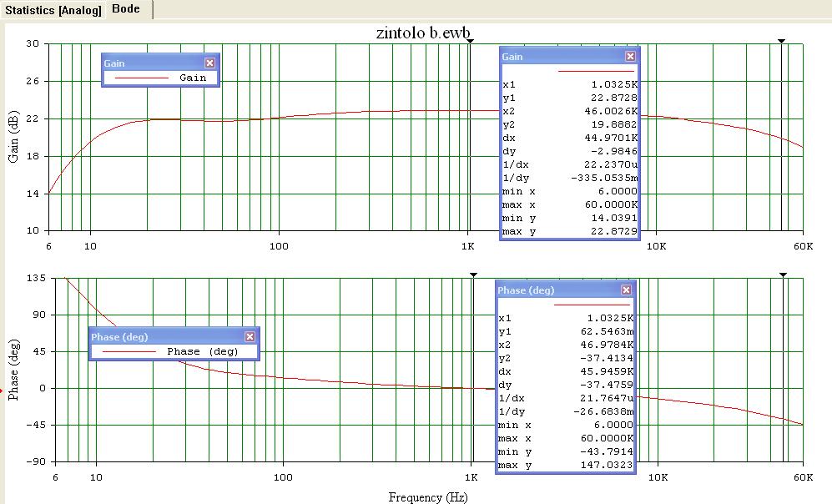The height and width of the screenshot is (504, 832).
Task: Click the Gain plot cursor 2 marker near 46K
Action: (781, 41)
